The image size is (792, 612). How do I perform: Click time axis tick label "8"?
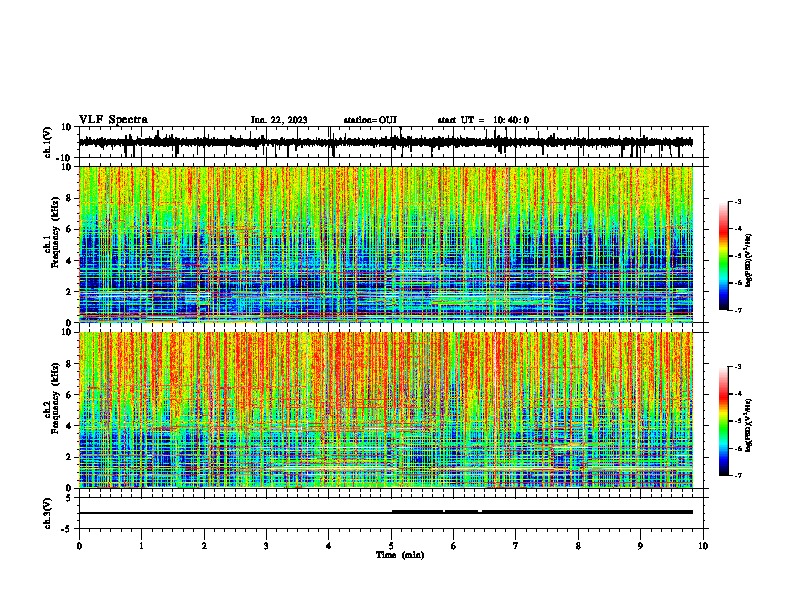point(578,546)
